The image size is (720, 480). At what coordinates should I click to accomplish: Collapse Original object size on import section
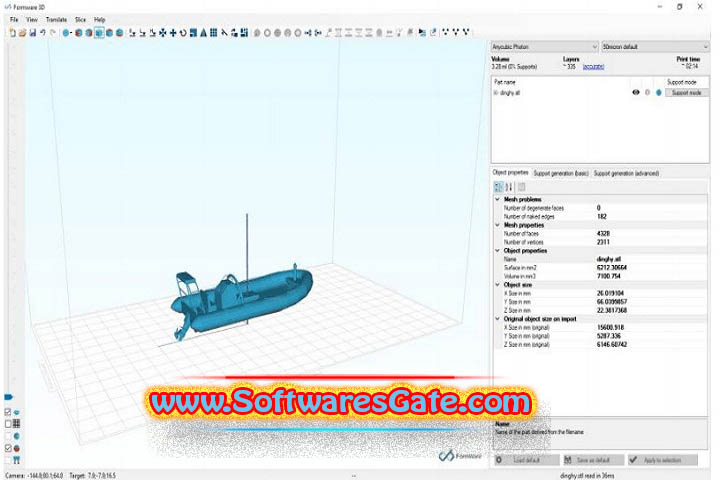tap(497, 319)
